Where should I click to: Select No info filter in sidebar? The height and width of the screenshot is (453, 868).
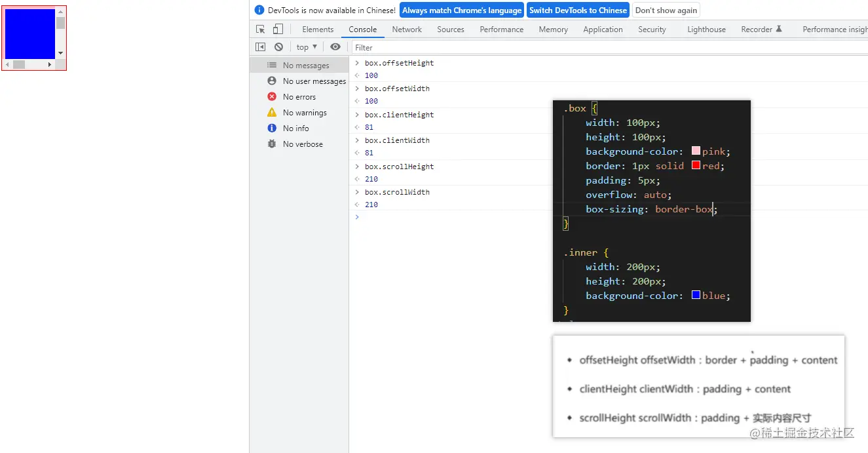pos(299,128)
